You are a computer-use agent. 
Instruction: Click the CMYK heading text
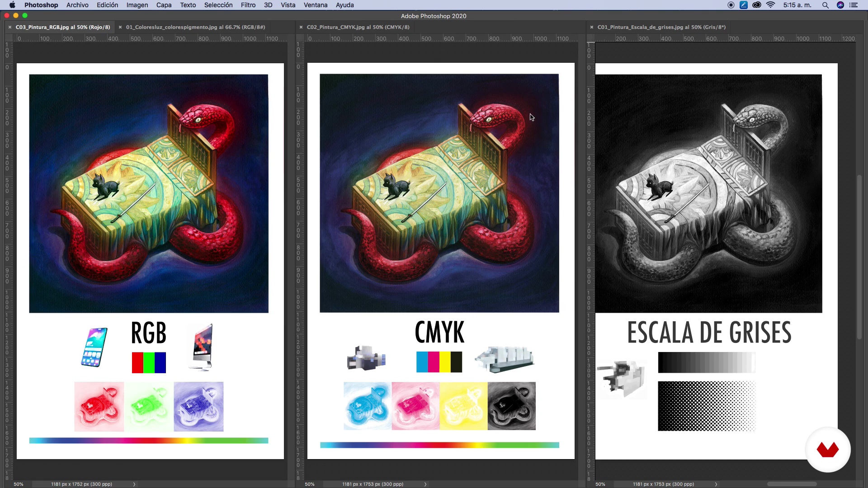(439, 333)
